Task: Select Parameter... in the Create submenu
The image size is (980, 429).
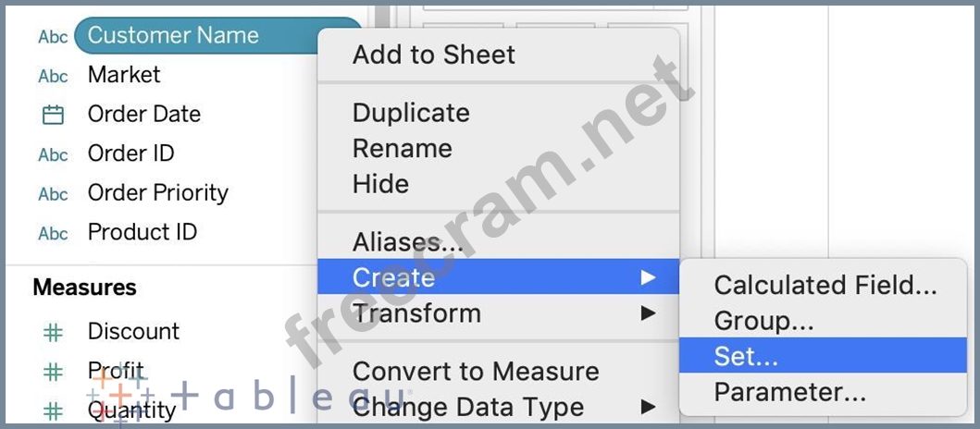Action: coord(789,392)
